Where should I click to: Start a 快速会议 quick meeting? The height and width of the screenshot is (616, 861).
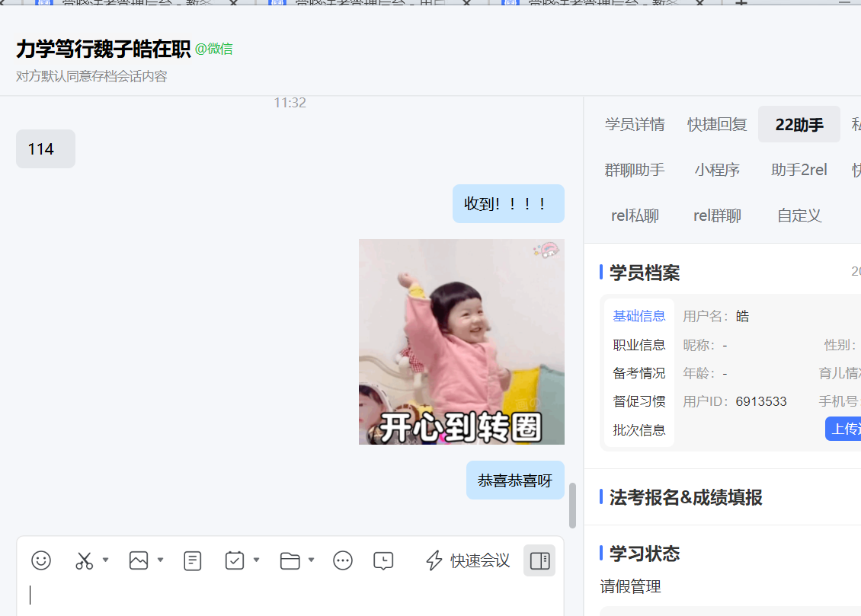point(468,560)
